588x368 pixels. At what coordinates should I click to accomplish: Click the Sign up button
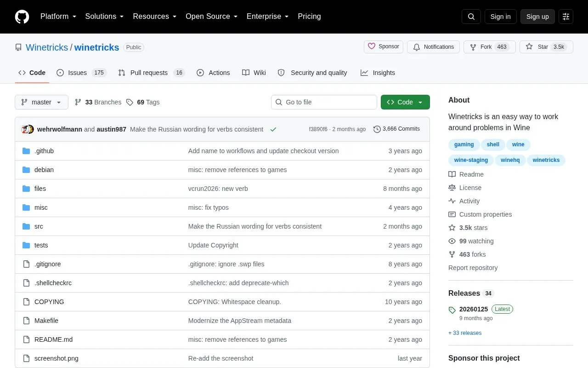[537, 17]
